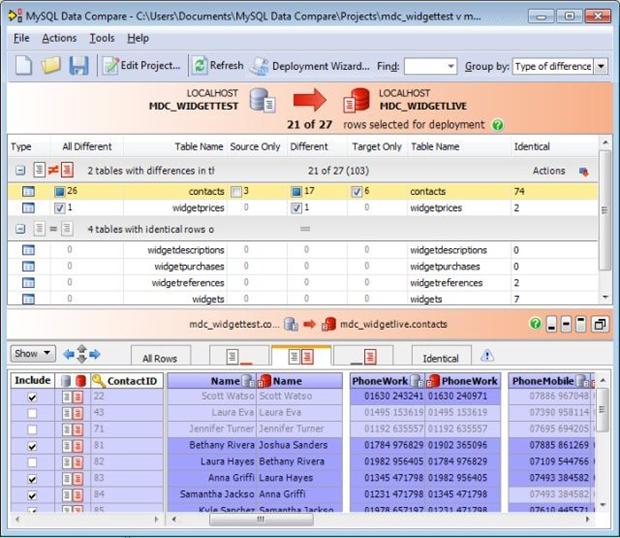The image size is (620, 538).
Task: Open a project with the folder icon
Action: coord(51,65)
